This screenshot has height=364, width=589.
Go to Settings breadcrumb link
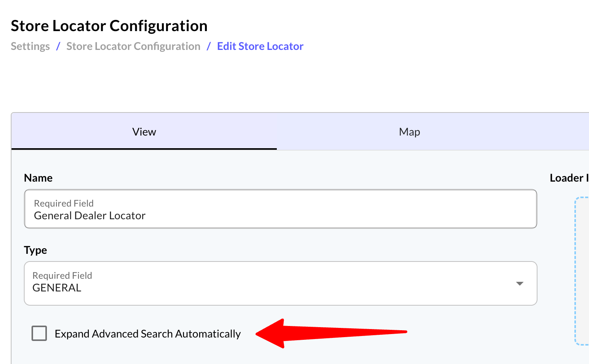click(30, 46)
